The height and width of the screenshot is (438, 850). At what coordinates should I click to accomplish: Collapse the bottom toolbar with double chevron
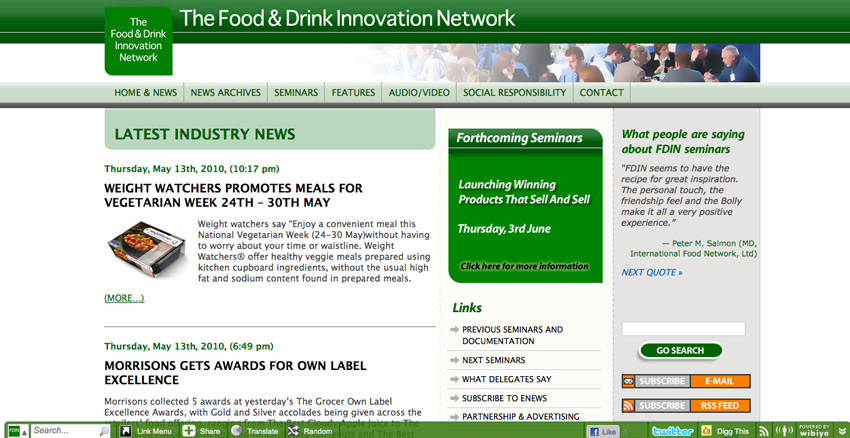pyautogui.click(x=842, y=431)
